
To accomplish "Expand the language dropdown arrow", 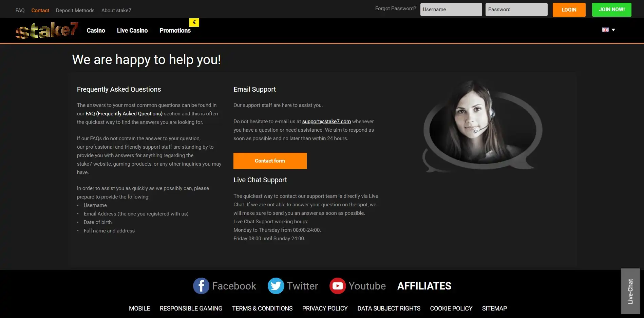I will pyautogui.click(x=613, y=30).
